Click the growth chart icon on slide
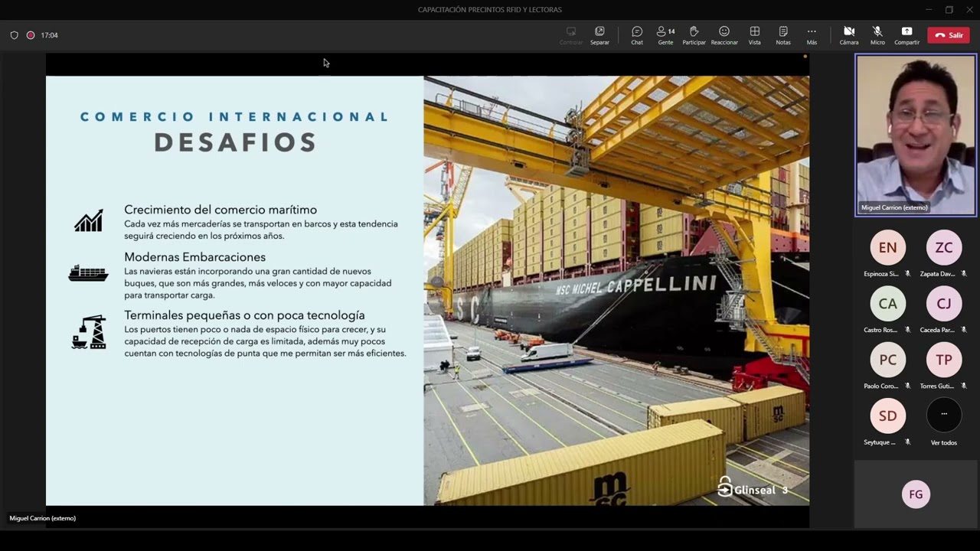The image size is (980, 551). point(89,220)
